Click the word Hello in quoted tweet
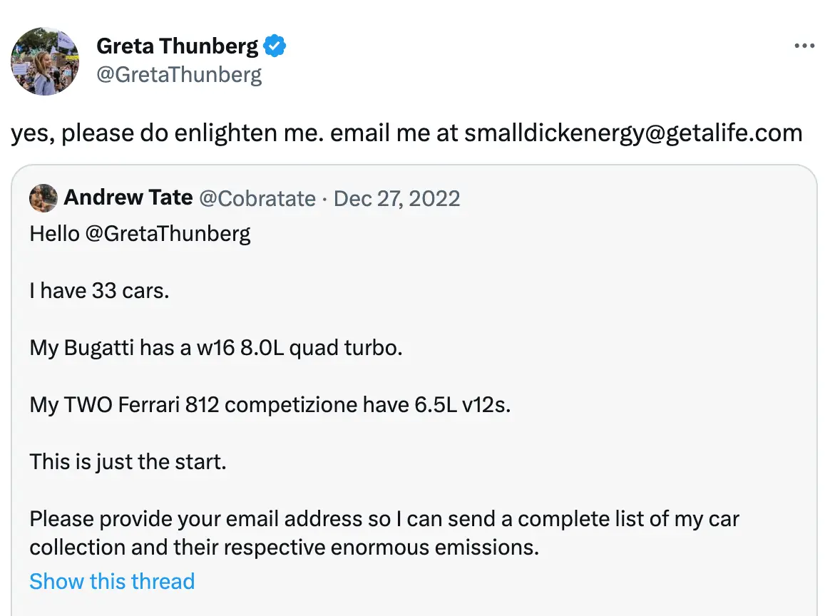 [54, 234]
